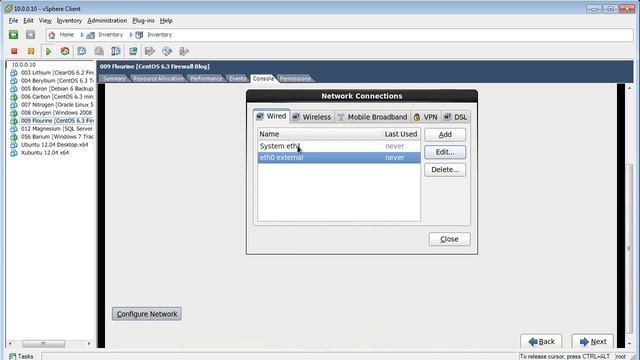Image resolution: width=640 pixels, height=360 pixels.
Task: Select the Wireless connections tab
Action: [x=312, y=117]
